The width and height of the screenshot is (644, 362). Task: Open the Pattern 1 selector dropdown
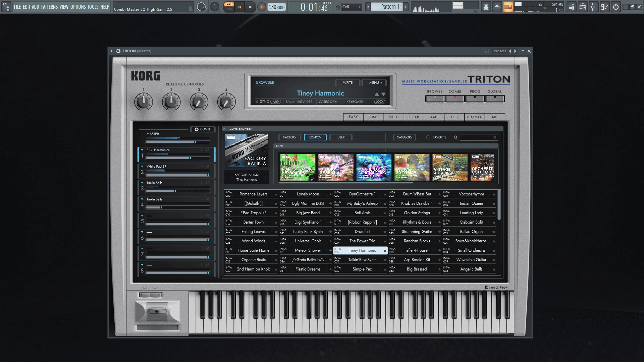(x=388, y=7)
